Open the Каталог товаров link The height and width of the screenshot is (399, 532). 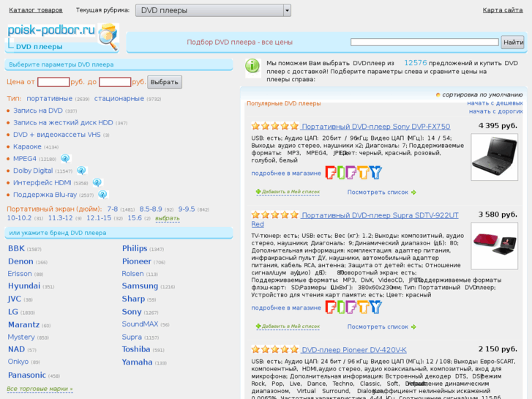click(36, 10)
